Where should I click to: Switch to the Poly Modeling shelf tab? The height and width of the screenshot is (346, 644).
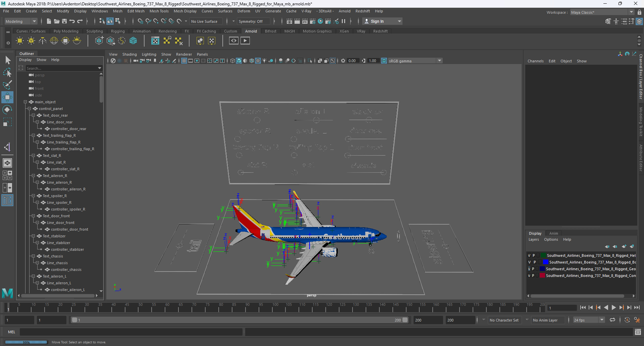[66, 31]
